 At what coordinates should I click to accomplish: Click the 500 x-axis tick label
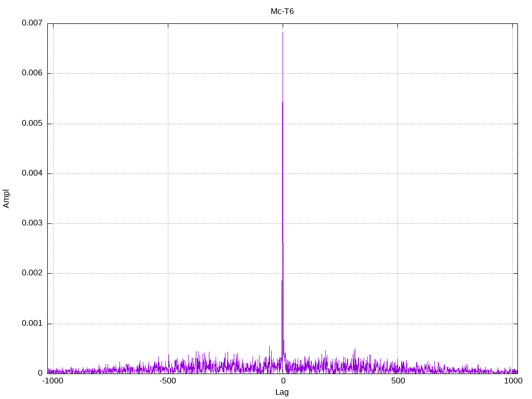coord(397,381)
